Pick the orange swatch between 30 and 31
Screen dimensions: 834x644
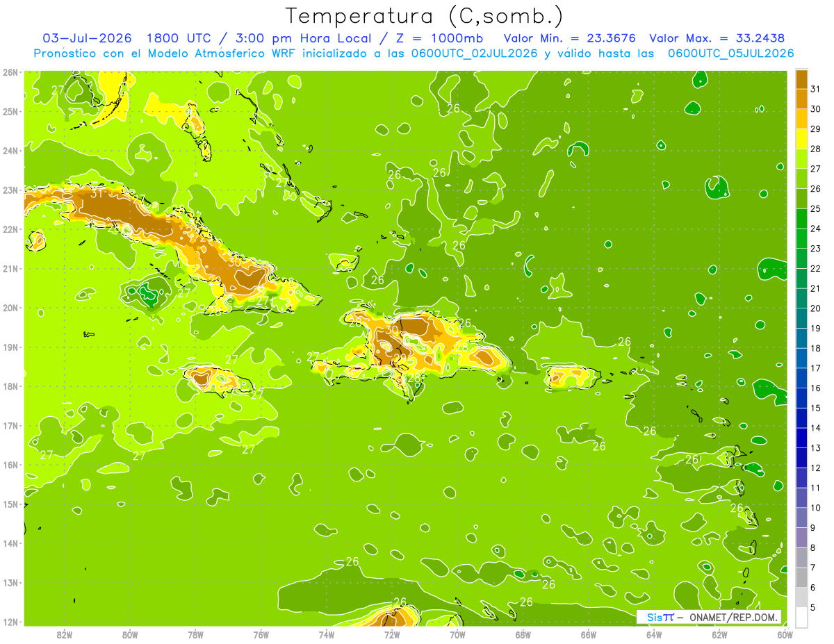click(x=801, y=99)
